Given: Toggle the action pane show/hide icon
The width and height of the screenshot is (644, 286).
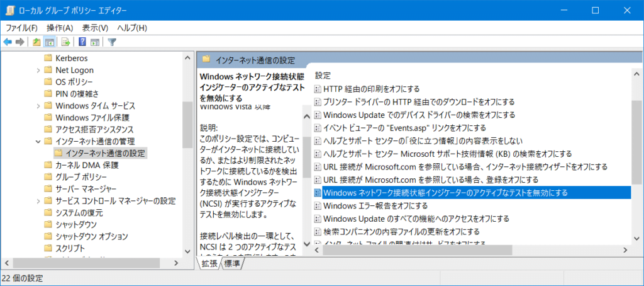Looking at the screenshot, I should pyautogui.click(x=96, y=42).
